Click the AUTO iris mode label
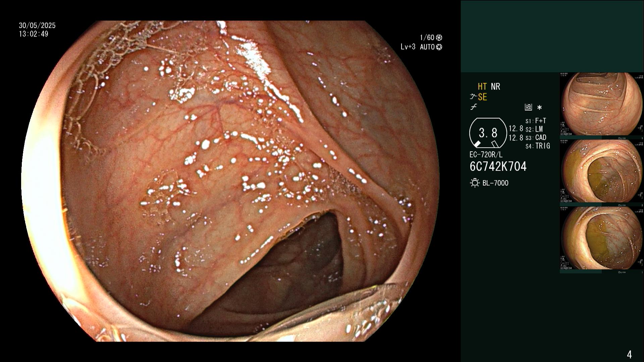The width and height of the screenshot is (644, 362). pyautogui.click(x=427, y=47)
